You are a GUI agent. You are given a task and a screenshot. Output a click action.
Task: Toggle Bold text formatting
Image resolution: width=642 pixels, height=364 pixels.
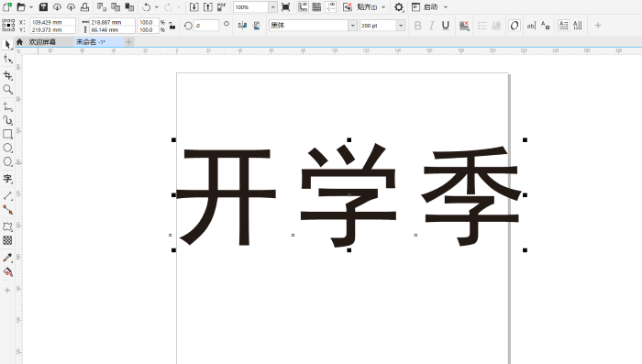(417, 26)
